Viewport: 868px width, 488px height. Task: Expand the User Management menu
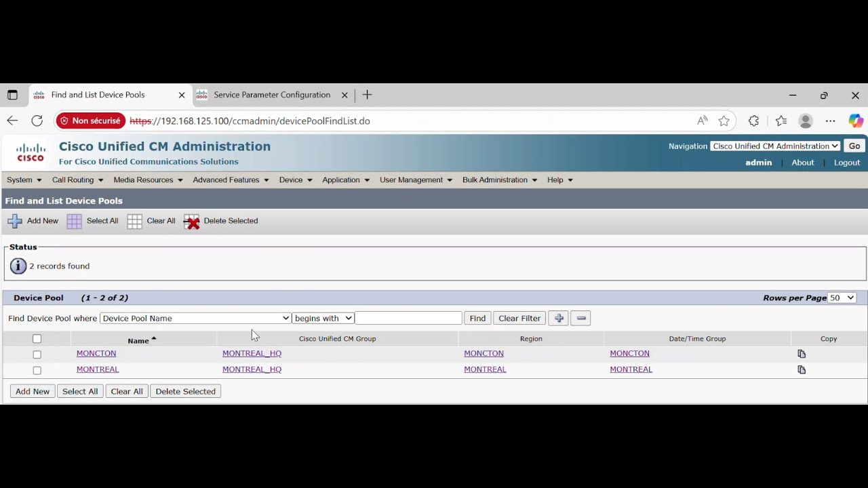(416, 180)
